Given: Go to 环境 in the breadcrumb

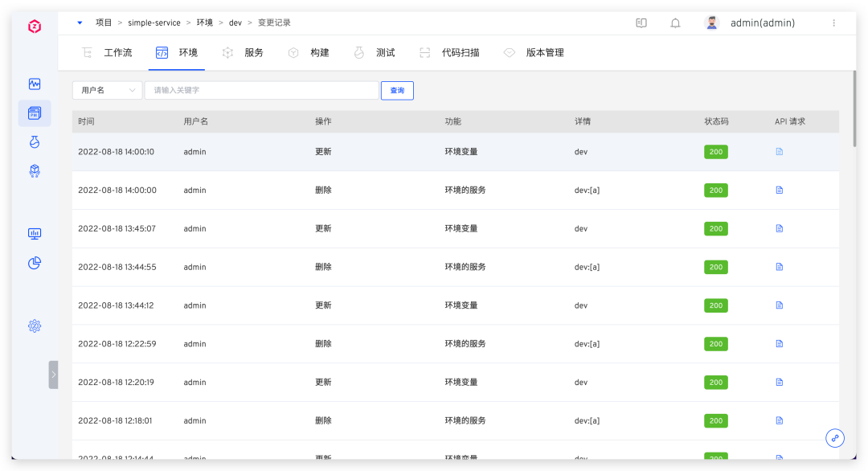Looking at the screenshot, I should pyautogui.click(x=205, y=23).
